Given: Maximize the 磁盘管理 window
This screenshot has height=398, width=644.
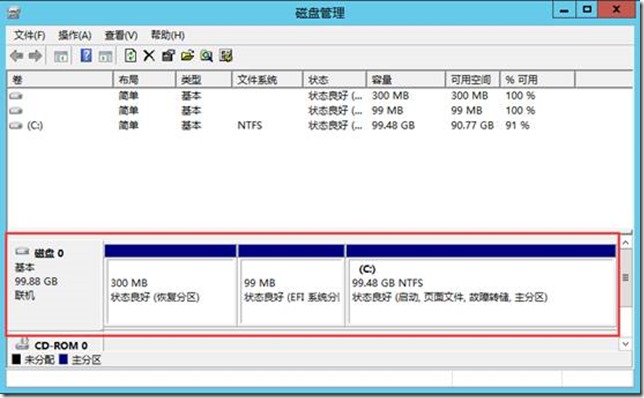Looking at the screenshot, I should pos(587,10).
